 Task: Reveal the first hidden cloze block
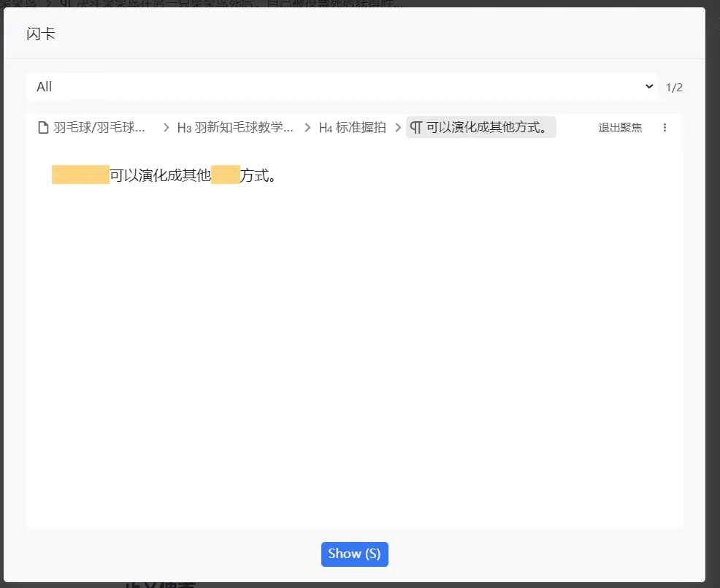[x=80, y=175]
